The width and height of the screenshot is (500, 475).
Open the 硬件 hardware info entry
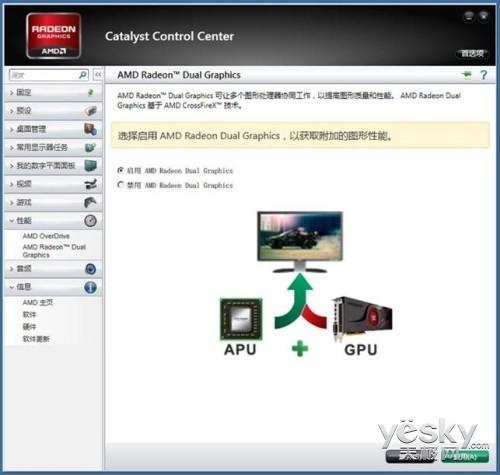point(29,327)
